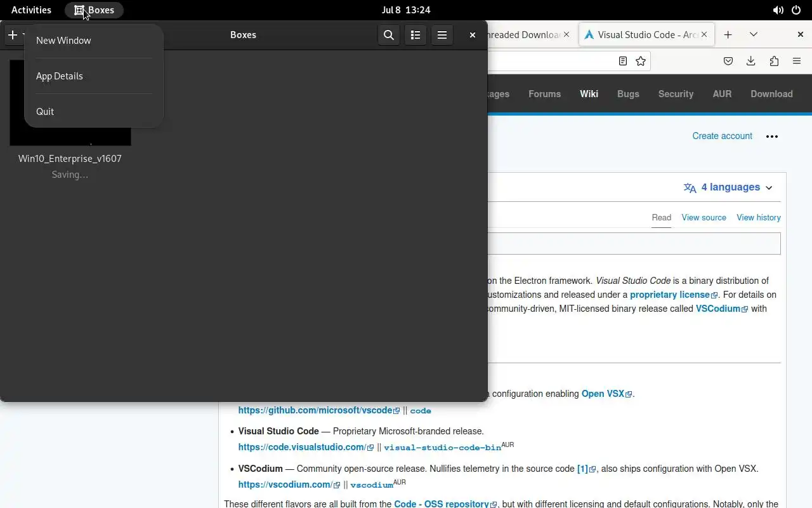Click the Boxes app menu in top bar
The image size is (812, 508).
[94, 10]
